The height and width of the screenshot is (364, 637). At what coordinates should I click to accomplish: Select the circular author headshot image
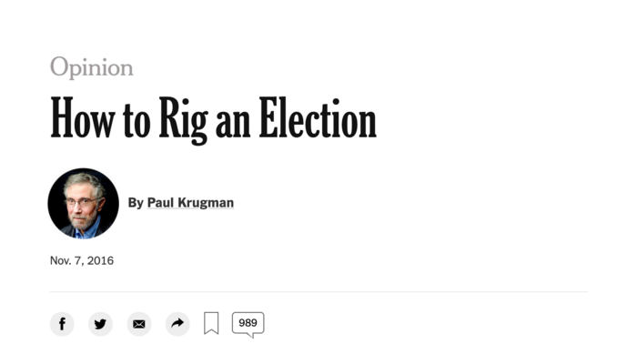pyautogui.click(x=83, y=203)
